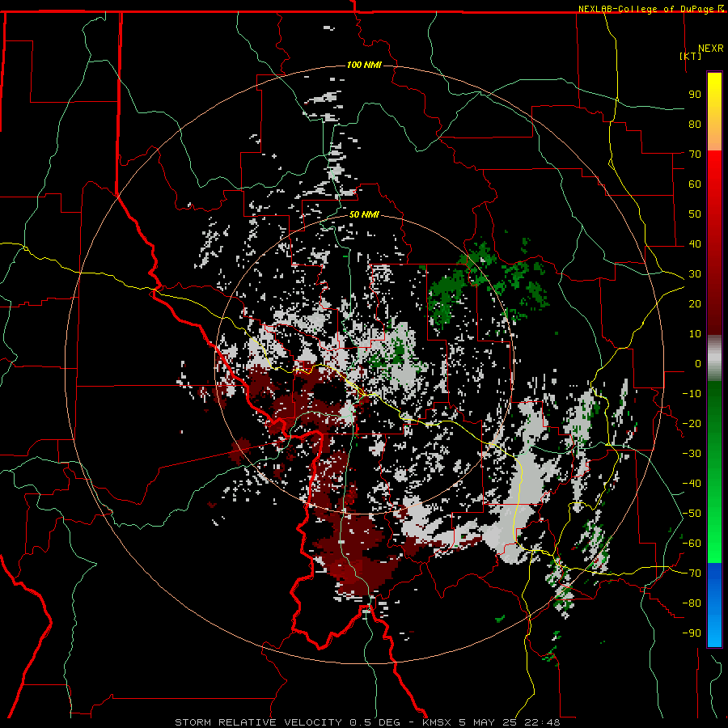728x728 pixels.
Task: Click the "-80" value on the velocity scale
Action: tap(692, 603)
